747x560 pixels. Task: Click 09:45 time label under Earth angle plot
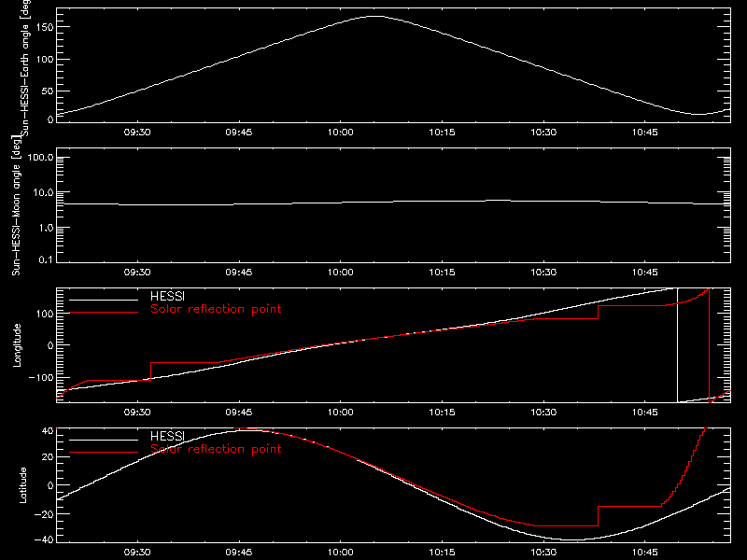(x=239, y=132)
